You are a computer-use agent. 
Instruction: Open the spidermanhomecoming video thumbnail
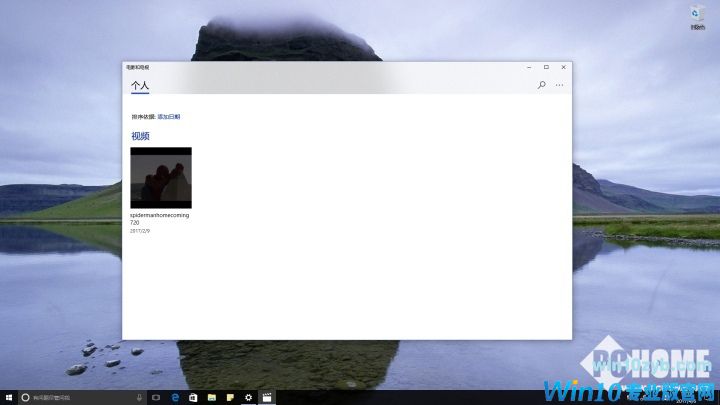coord(161,177)
